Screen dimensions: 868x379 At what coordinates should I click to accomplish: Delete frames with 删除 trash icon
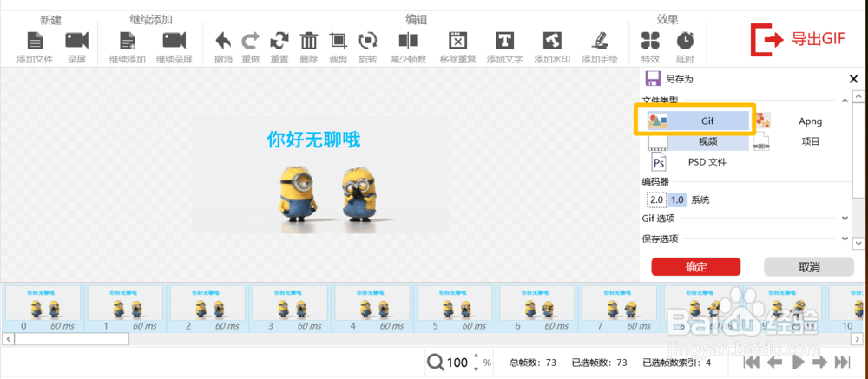tap(309, 41)
